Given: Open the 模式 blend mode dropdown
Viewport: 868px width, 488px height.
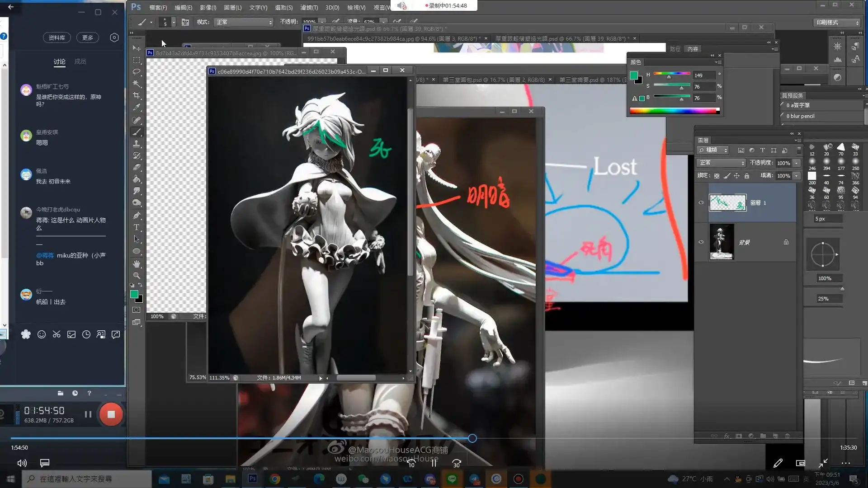Looking at the screenshot, I should (x=244, y=22).
